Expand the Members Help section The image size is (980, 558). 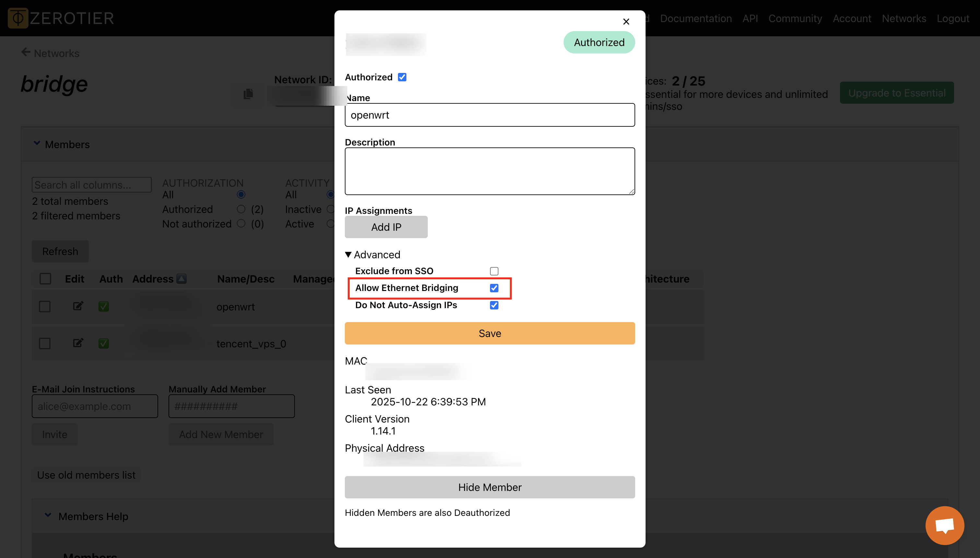click(48, 516)
